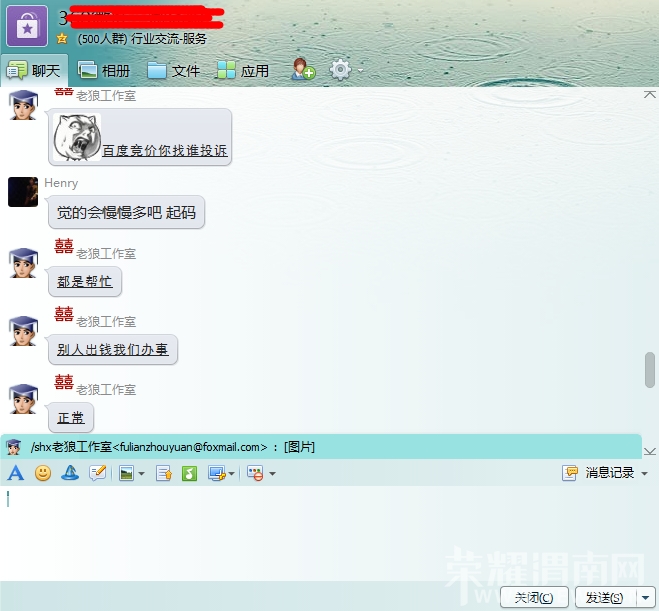Click the group description 行业交流-服务
Screen dimensions: 659x611
(x=169, y=39)
